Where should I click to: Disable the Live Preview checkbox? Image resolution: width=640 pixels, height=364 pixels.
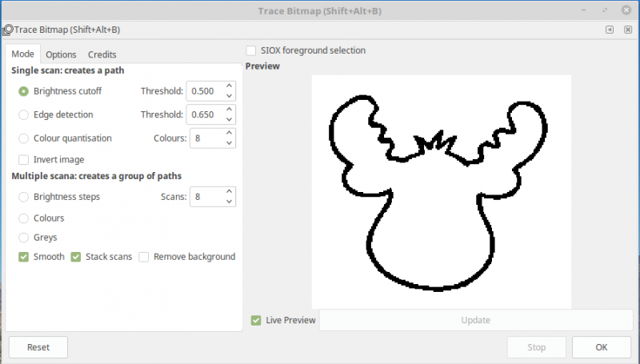click(x=256, y=320)
